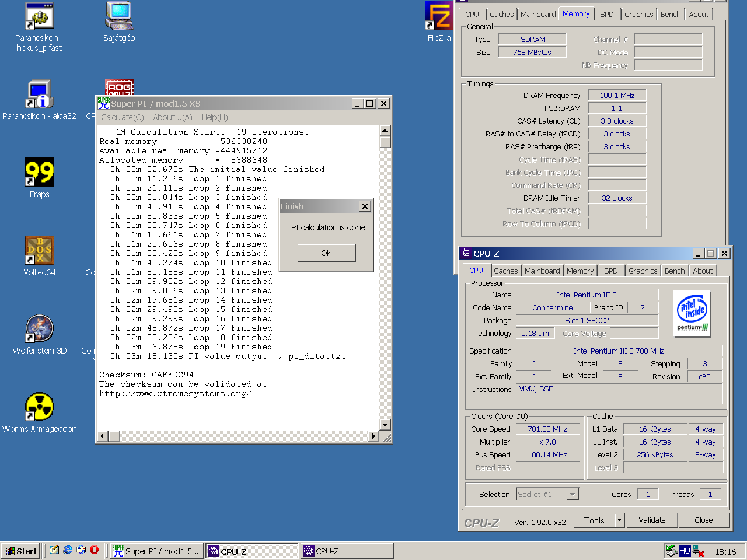Launch the Fraps desktop shortcut
This screenshot has width=747, height=560.
pos(39,178)
